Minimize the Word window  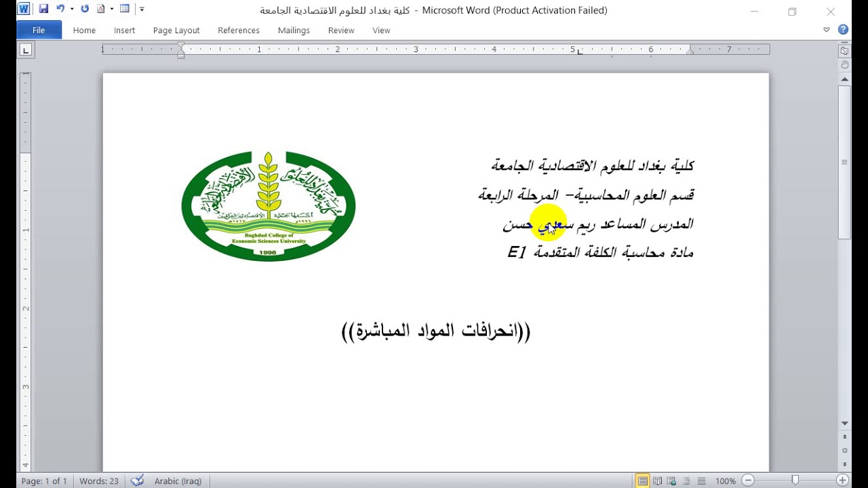(x=755, y=11)
